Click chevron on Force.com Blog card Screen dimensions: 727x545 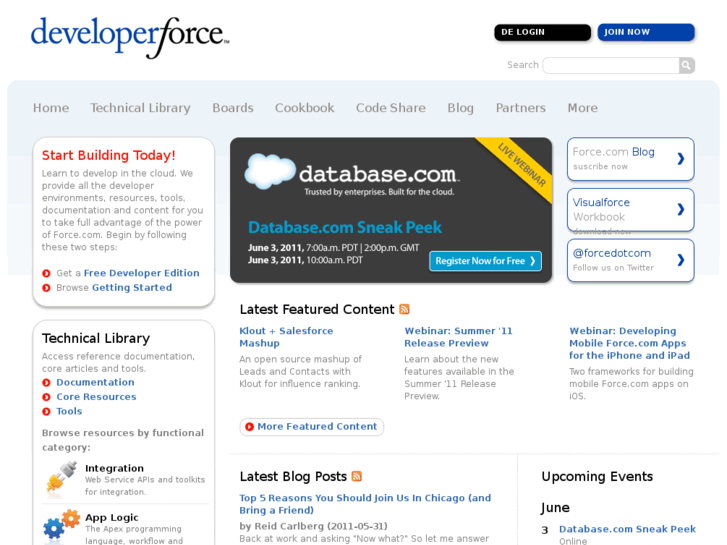pos(681,159)
